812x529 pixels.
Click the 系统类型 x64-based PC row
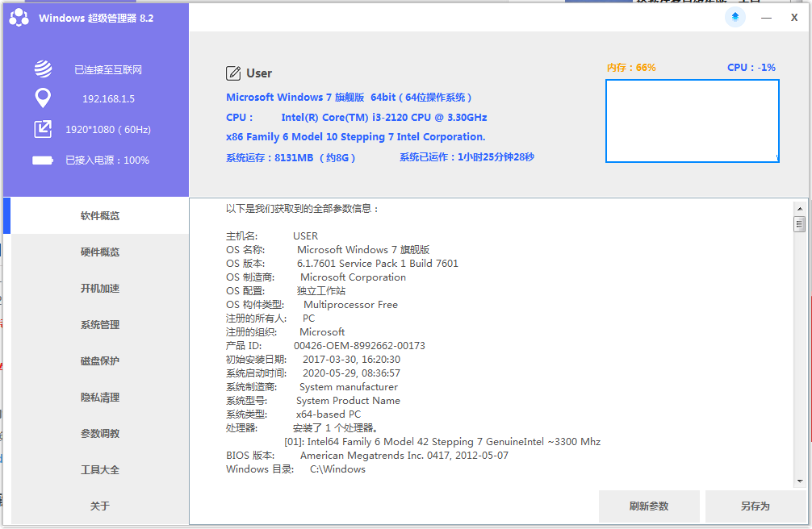(x=293, y=414)
